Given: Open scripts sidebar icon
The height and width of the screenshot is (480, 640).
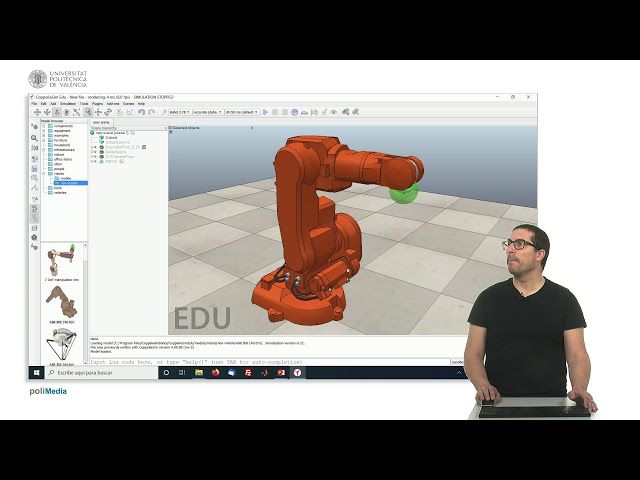Looking at the screenshot, I should (34, 169).
